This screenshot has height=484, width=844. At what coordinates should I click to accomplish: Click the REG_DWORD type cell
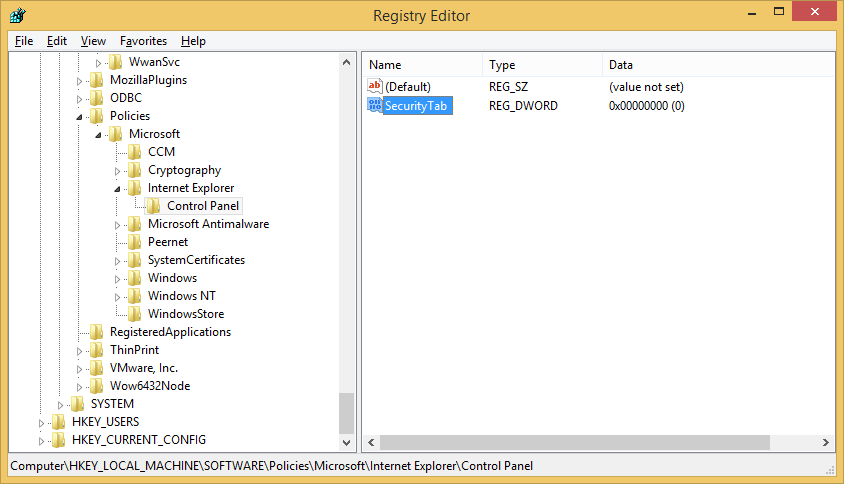click(x=523, y=106)
